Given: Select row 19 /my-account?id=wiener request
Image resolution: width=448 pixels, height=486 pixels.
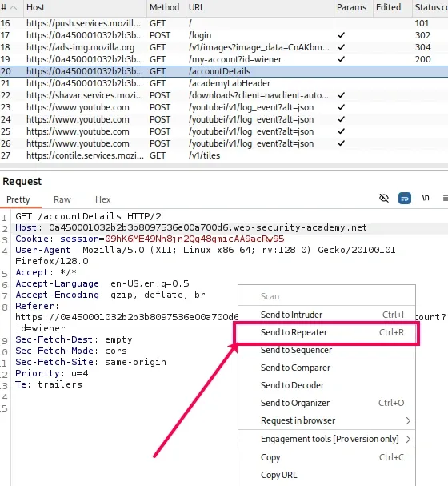Looking at the screenshot, I should (x=224, y=59).
